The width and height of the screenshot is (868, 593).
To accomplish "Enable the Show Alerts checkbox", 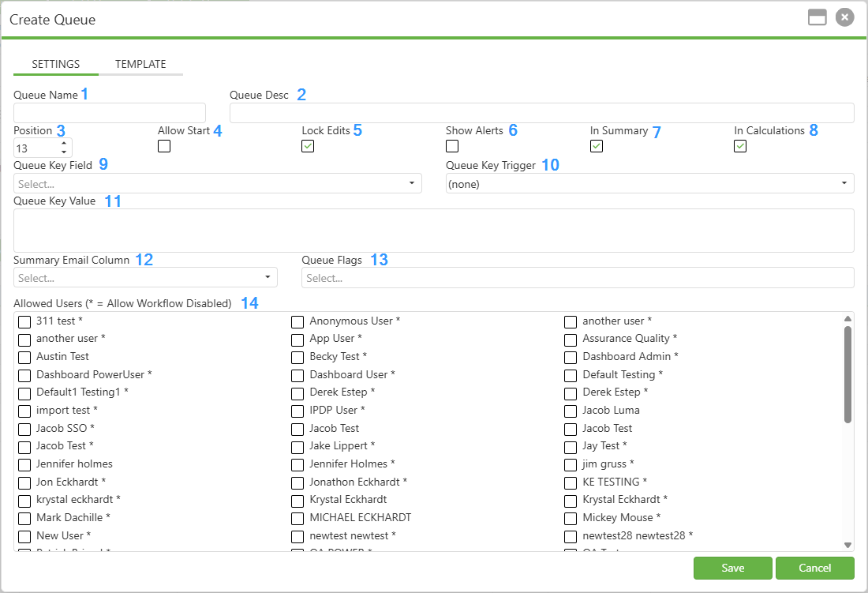I will pos(452,146).
